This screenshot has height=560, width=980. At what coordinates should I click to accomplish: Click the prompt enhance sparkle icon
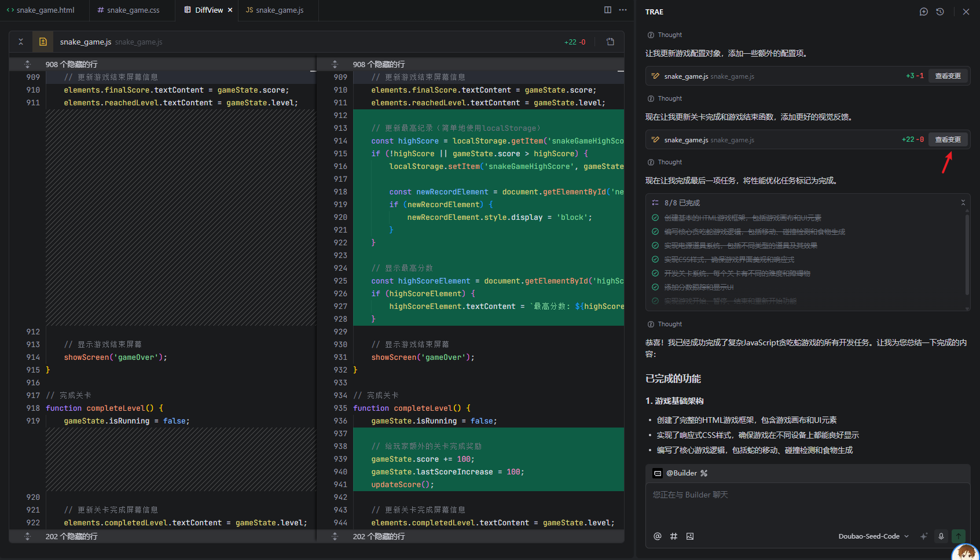point(924,536)
